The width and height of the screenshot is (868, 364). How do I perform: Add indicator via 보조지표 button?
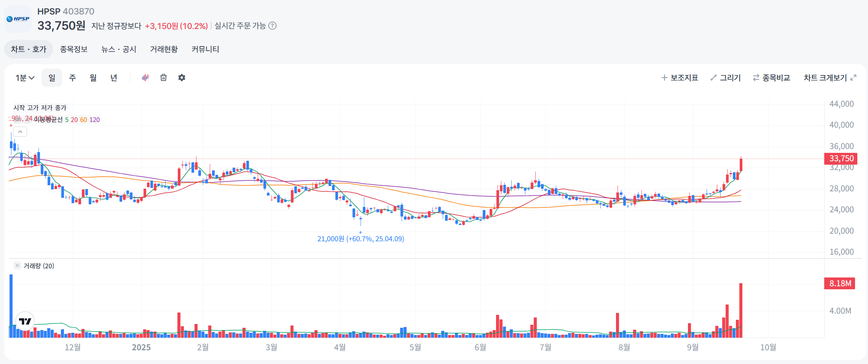coord(680,78)
